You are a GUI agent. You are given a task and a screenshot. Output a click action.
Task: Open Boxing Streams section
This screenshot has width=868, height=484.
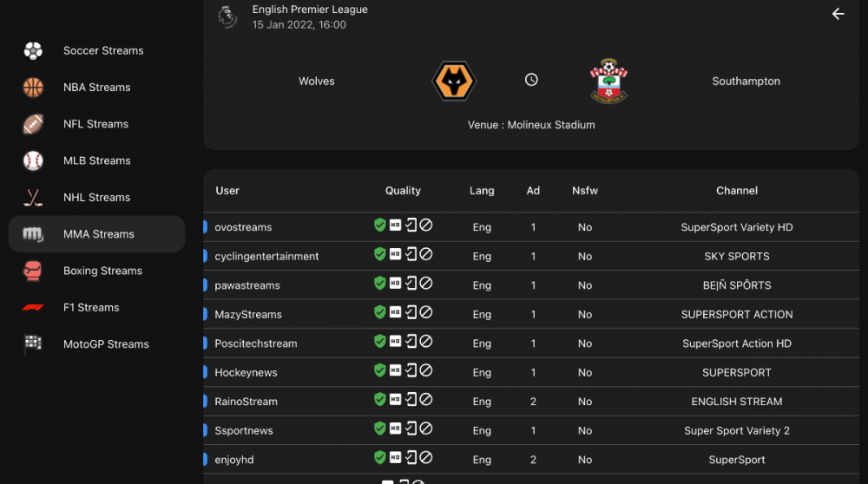click(x=103, y=271)
